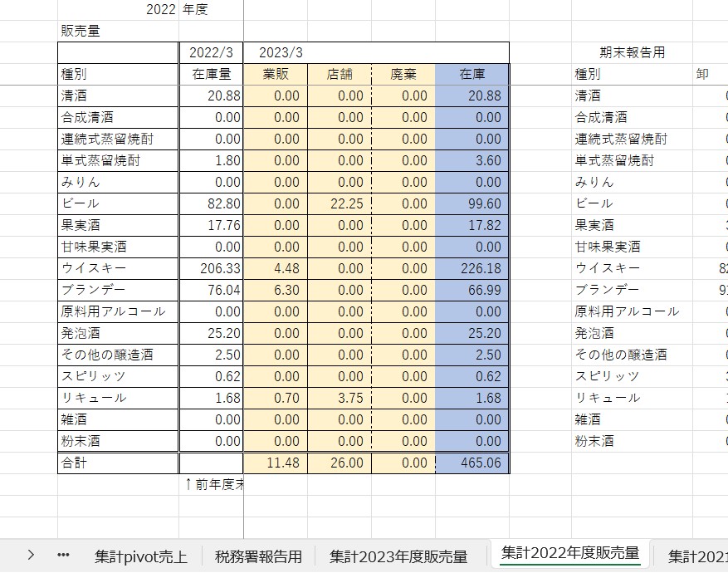Viewport: 728px width, 573px height.
Task: Select the blue 在庫 header cell
Action: coord(471,74)
